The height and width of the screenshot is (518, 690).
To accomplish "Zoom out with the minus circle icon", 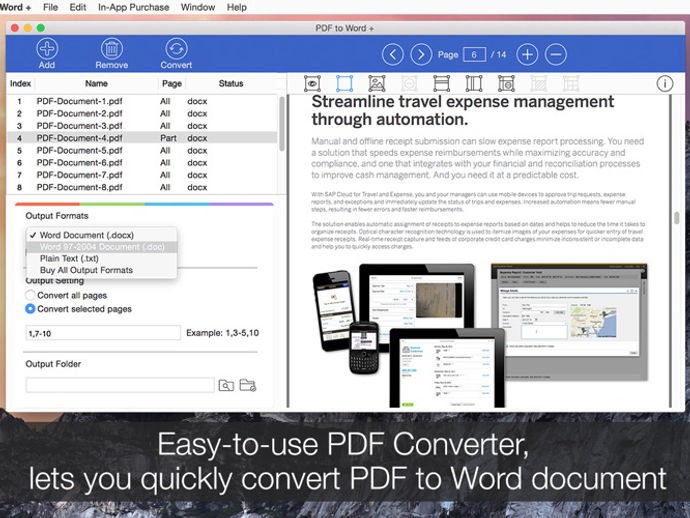I will click(x=556, y=55).
